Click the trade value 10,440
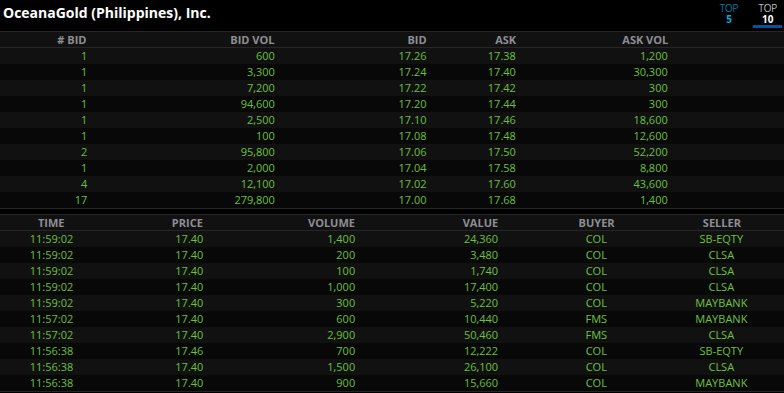Viewport: 784px width, 393px height. [x=480, y=319]
